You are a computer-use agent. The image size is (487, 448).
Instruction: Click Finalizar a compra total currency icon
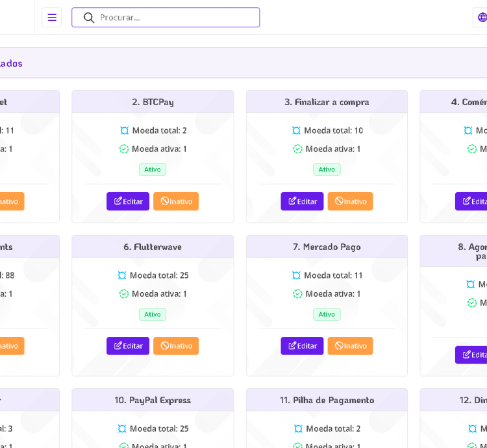pyautogui.click(x=296, y=131)
